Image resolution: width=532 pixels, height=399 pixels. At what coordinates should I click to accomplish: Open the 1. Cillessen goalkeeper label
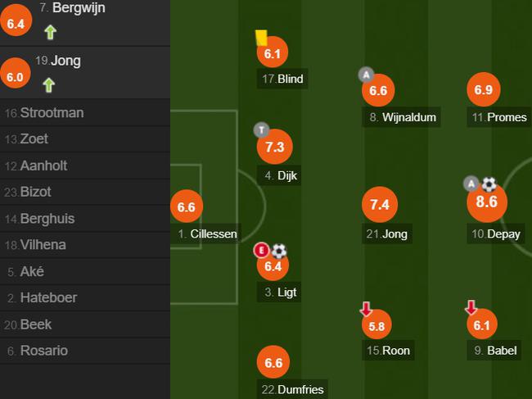207,234
